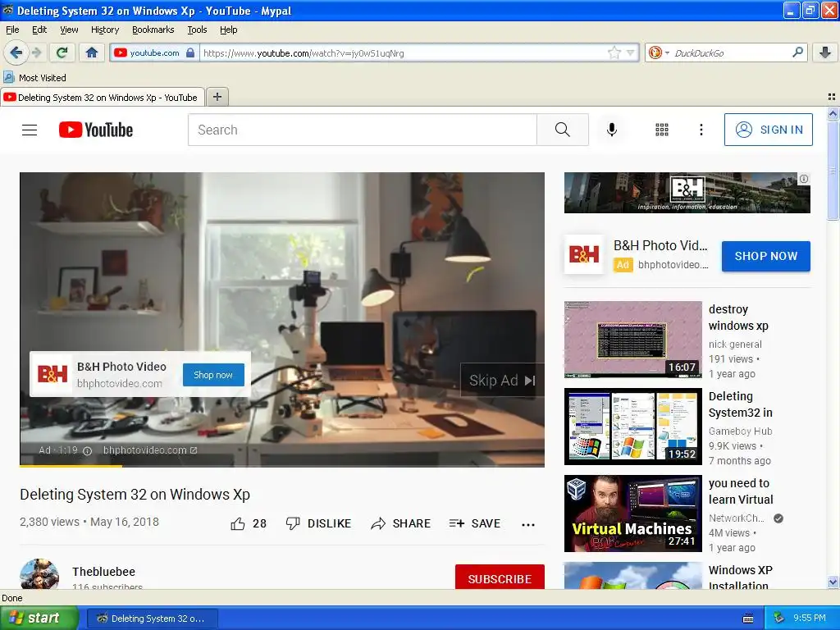Click the SHARE arrow button
840x630 pixels.
[400, 523]
